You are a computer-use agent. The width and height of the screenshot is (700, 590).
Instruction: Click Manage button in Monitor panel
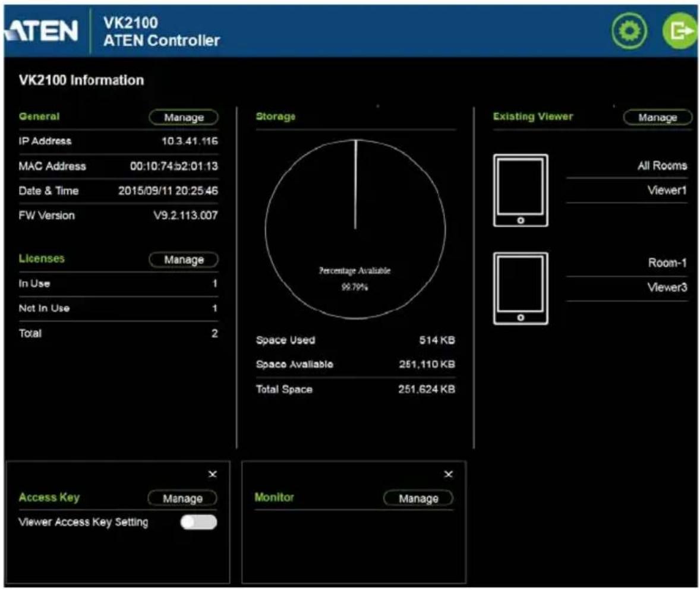tap(418, 498)
